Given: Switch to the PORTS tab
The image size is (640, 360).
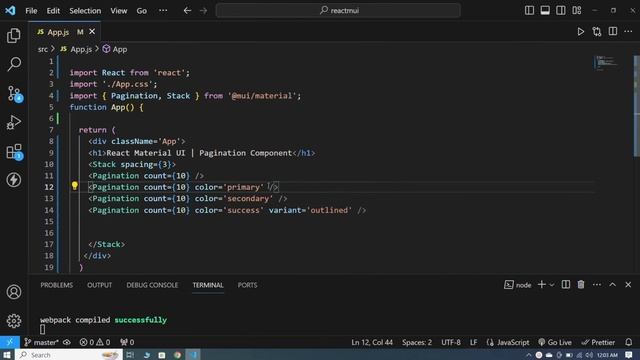Looking at the screenshot, I should 247,285.
